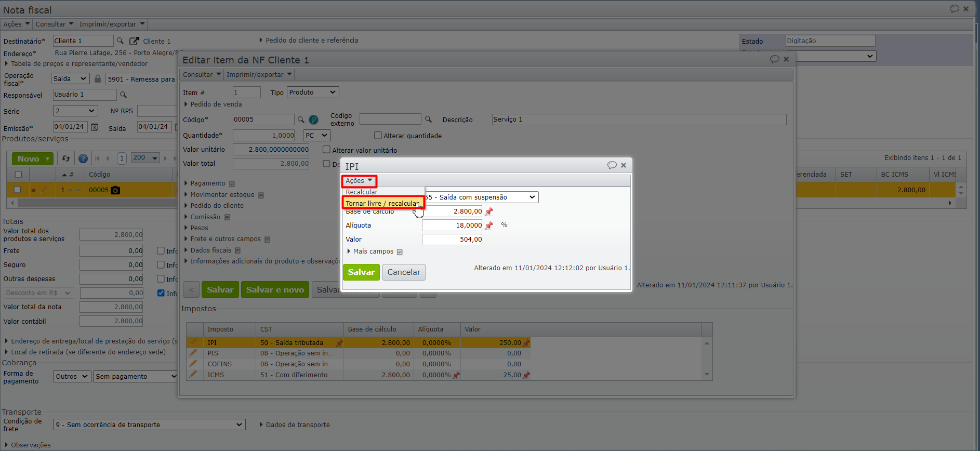Click the search icon beside Código externo

428,119
